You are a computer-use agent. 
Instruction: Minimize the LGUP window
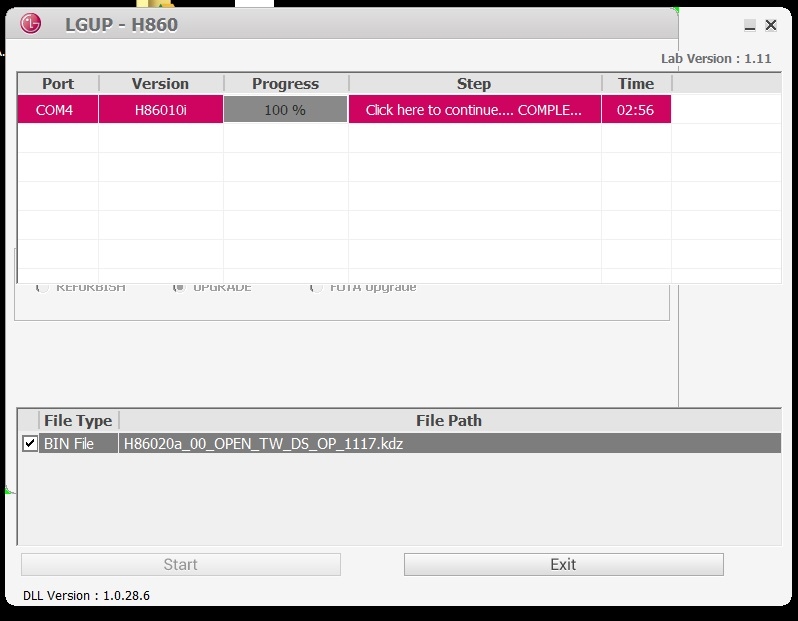click(x=749, y=25)
